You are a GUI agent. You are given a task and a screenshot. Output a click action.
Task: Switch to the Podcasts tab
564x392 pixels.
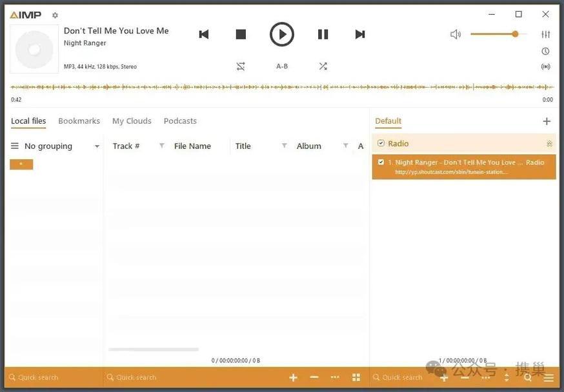[180, 121]
